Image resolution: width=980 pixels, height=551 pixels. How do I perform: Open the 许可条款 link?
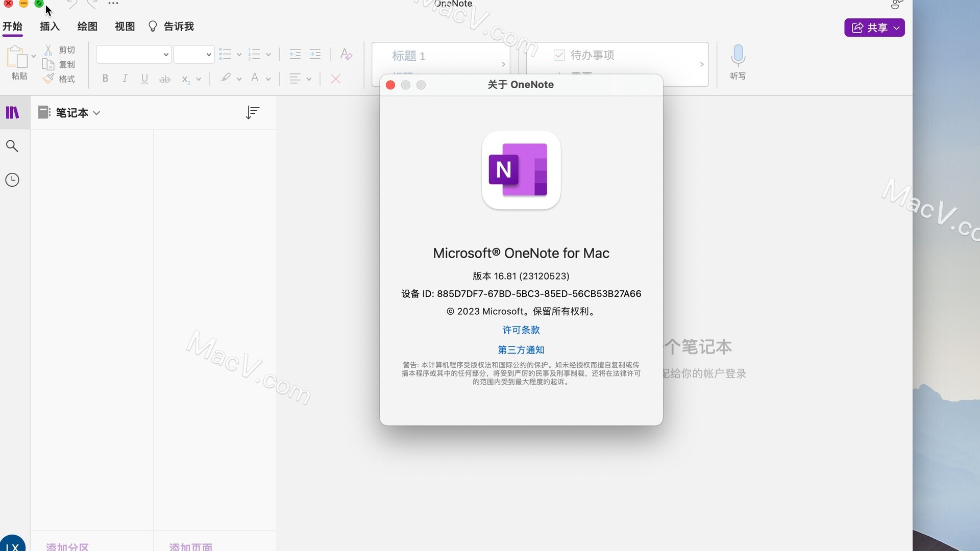(x=521, y=330)
